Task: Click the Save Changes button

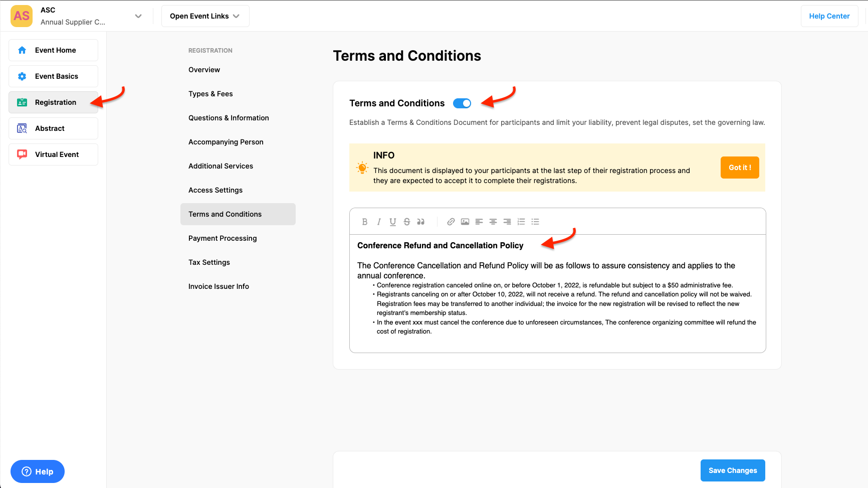Action: (x=732, y=470)
